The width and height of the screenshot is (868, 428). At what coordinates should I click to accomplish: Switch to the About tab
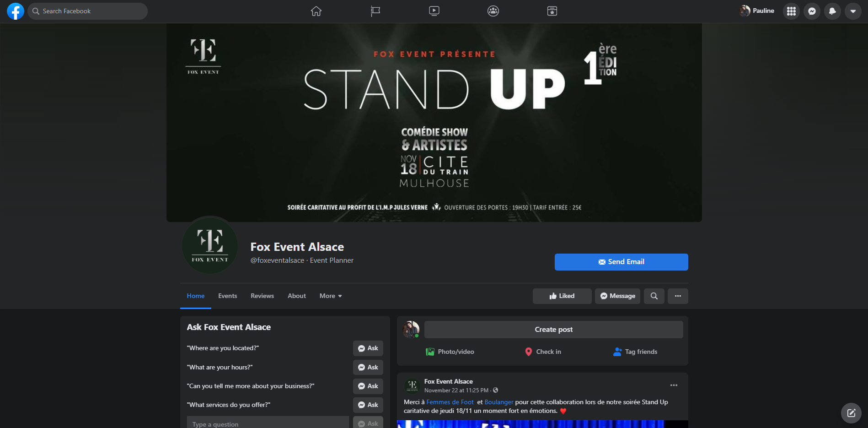pos(297,296)
